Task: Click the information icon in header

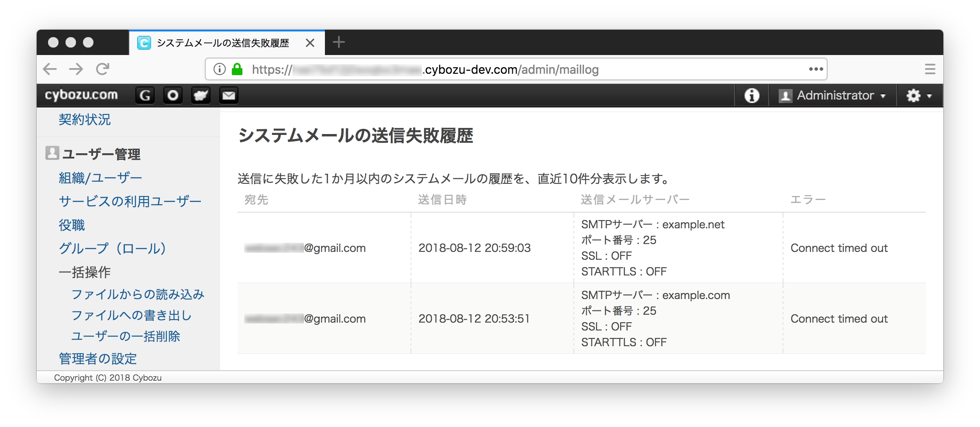Action: (751, 95)
